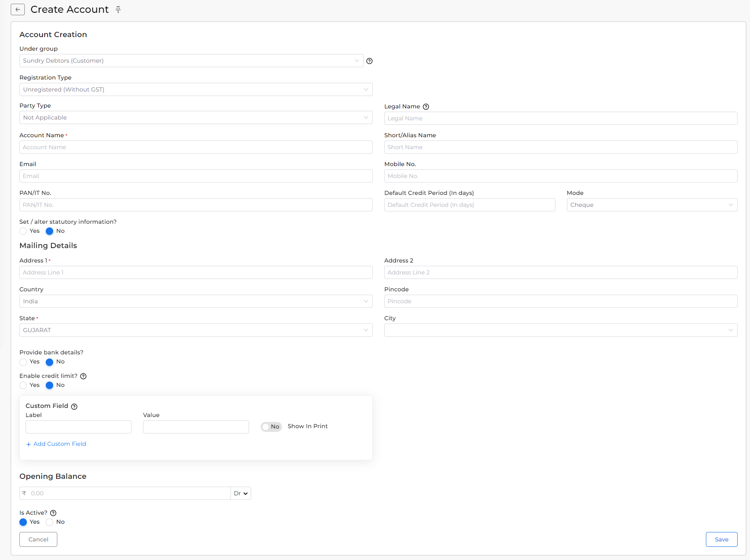Viewport: 750px width, 560px height.
Task: Open Under group help icon
Action: [x=369, y=61]
